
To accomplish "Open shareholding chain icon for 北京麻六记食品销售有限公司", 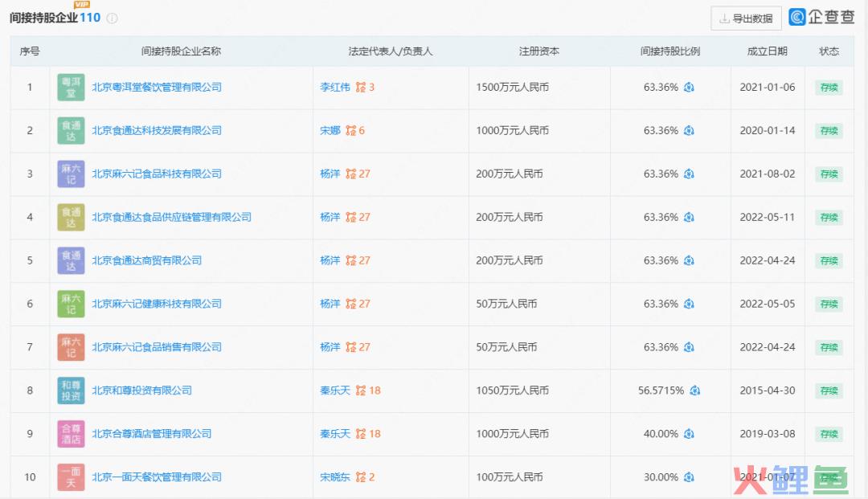I will pos(689,347).
